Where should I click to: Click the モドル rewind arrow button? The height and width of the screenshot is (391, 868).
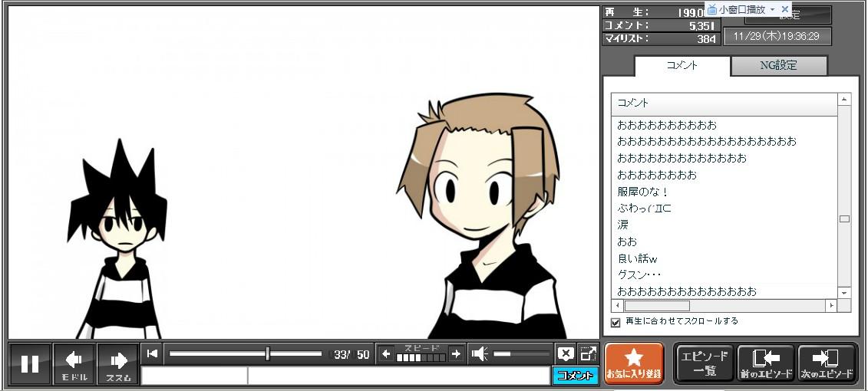point(74,363)
